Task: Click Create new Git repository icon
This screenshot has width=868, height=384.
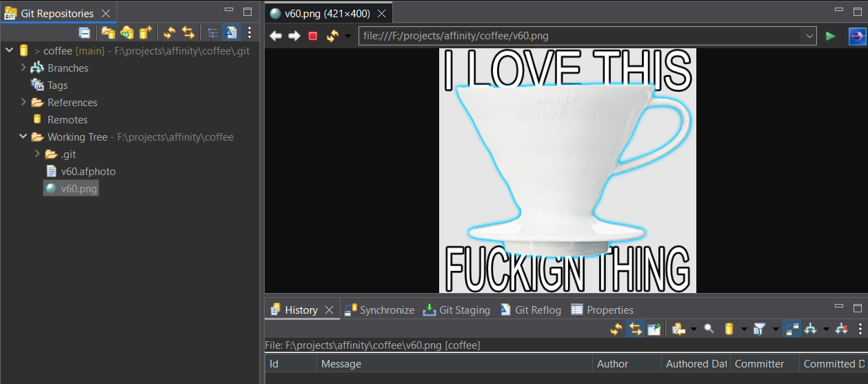Action: [145, 32]
